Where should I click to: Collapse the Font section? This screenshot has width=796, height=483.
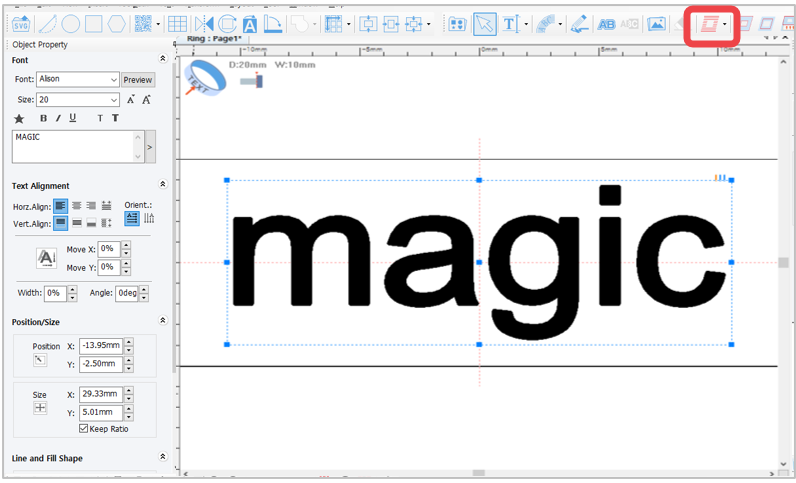tap(162, 58)
